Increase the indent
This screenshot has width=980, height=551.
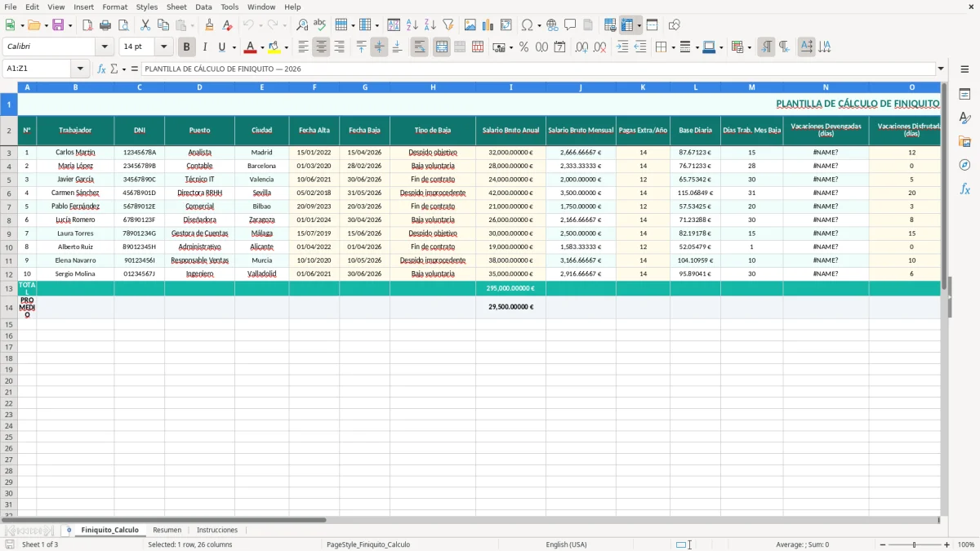click(622, 47)
